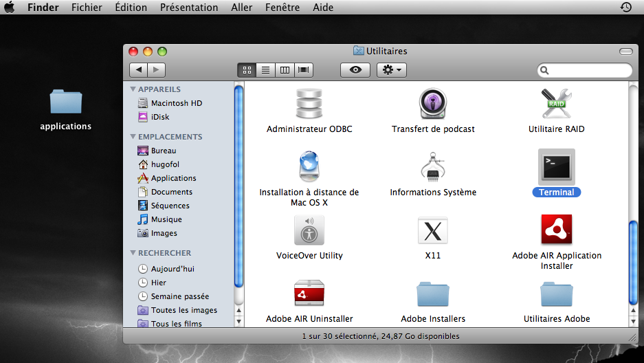
Task: Switch to Cover Flow view
Action: coord(304,70)
